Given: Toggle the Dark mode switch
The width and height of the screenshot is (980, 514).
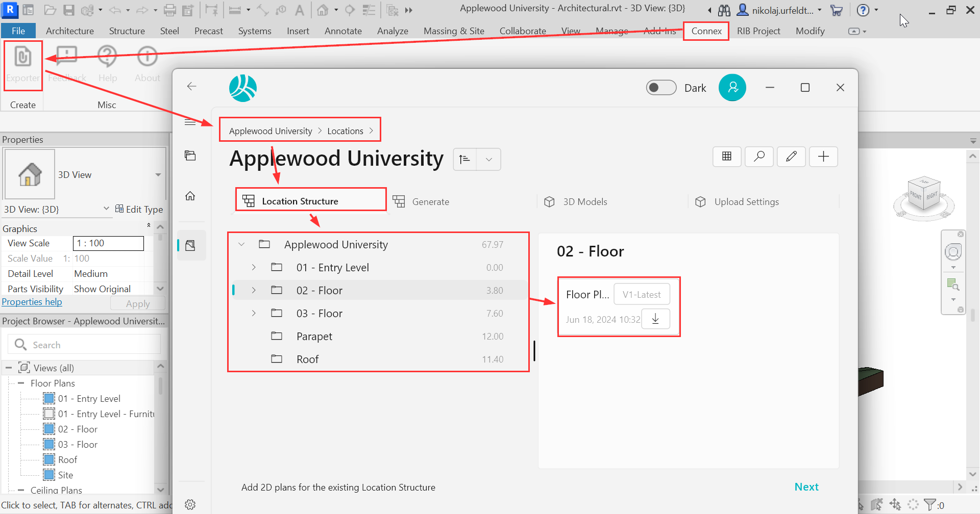Looking at the screenshot, I should pos(661,88).
